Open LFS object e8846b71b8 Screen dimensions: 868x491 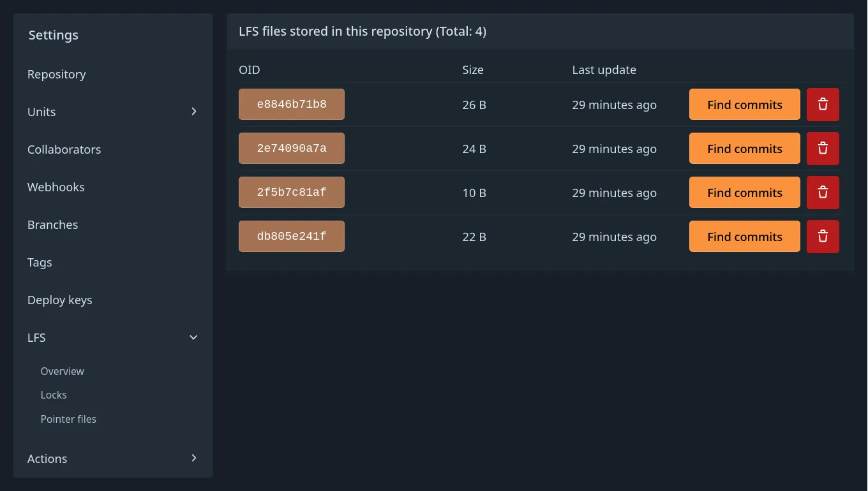[x=292, y=104]
